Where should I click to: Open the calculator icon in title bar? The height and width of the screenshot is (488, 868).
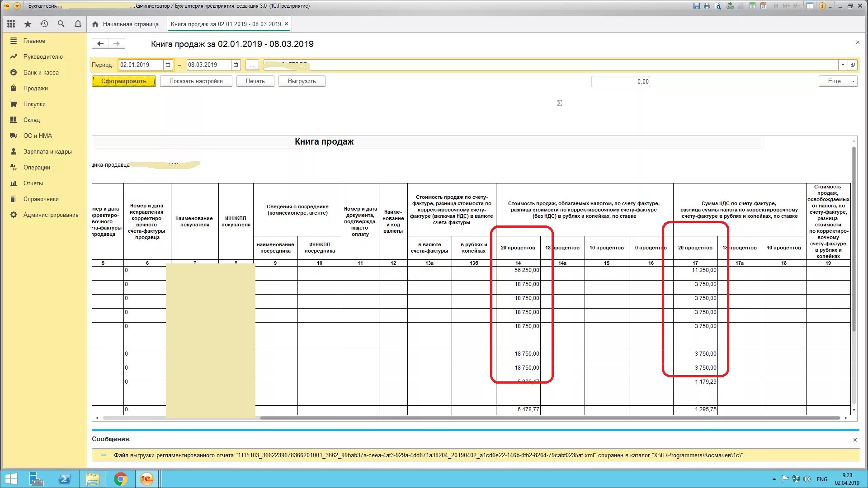(x=752, y=6)
